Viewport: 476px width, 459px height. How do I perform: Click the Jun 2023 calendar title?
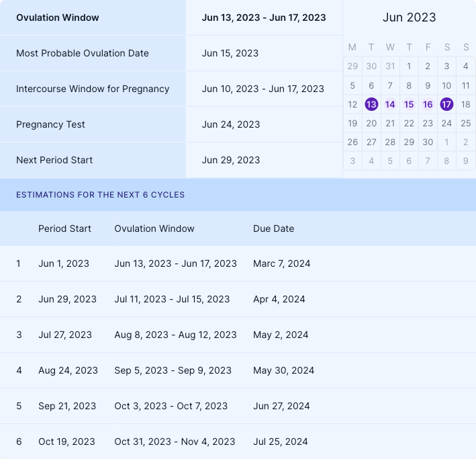(409, 17)
